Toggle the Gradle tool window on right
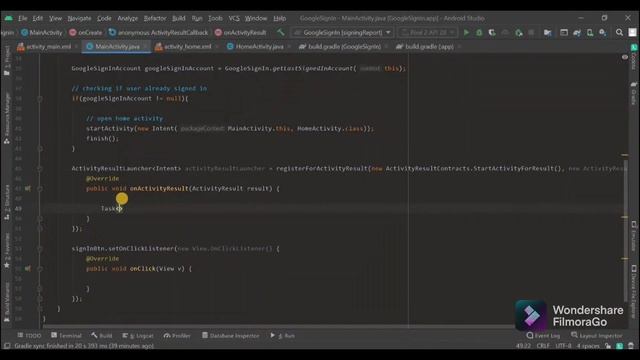The height and width of the screenshot is (360, 640). tap(633, 93)
